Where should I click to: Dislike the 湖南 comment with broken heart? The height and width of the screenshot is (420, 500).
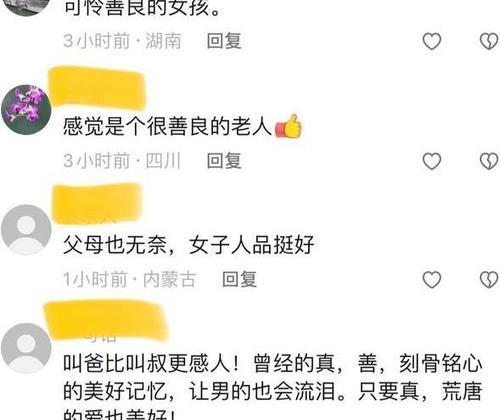point(489,42)
